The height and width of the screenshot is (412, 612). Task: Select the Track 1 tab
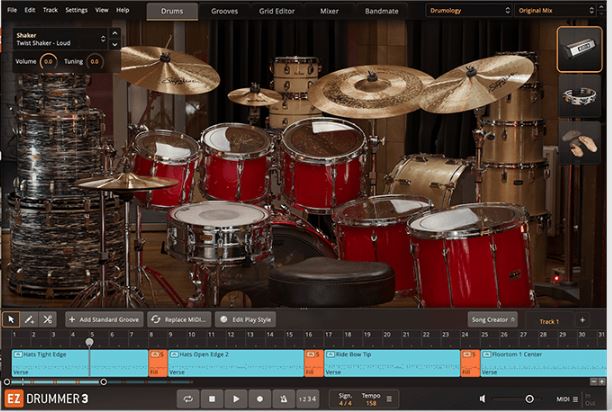click(549, 321)
